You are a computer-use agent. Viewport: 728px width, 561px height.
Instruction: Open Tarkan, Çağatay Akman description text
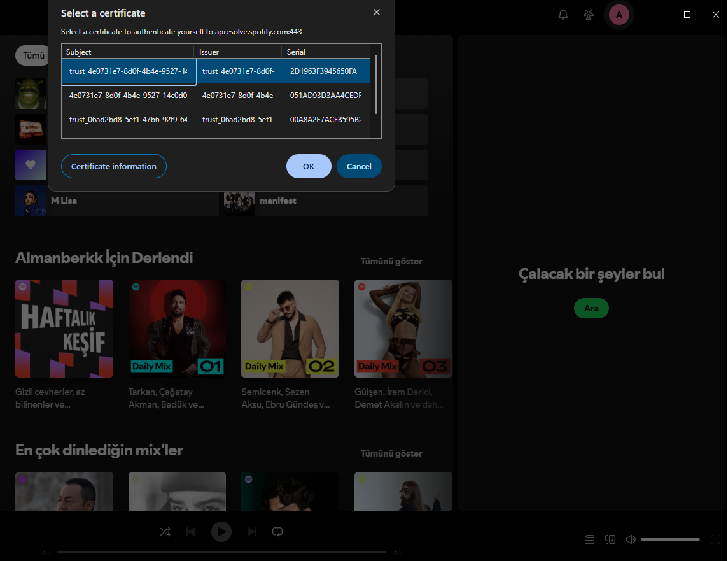[166, 398]
